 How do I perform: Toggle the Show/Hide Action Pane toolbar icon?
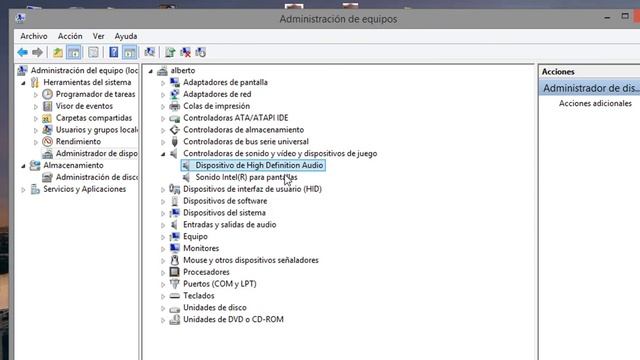[x=129, y=52]
